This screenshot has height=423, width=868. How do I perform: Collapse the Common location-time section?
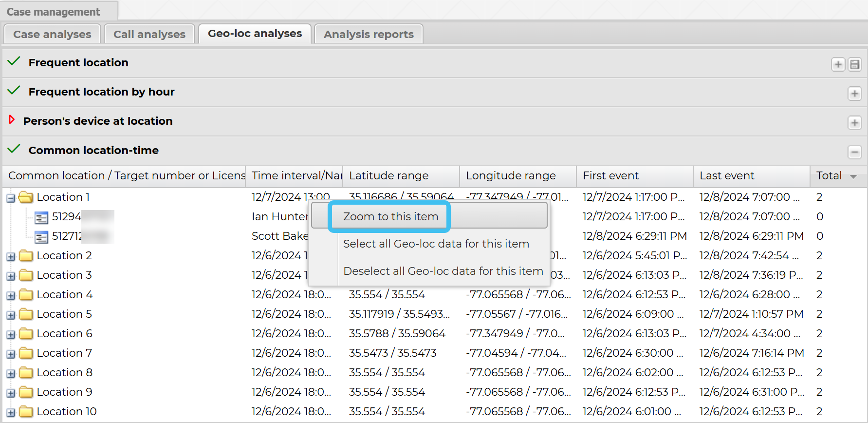coord(854,152)
